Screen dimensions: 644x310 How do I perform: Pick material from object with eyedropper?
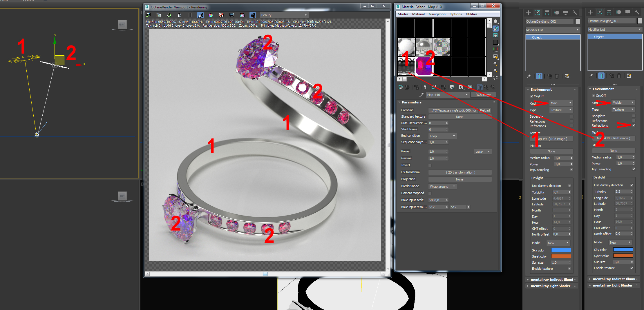click(422, 95)
